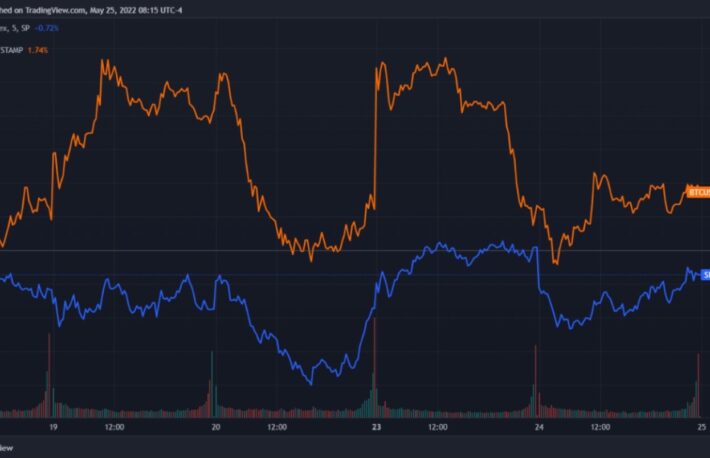The image size is (710, 458).
Task: Click the '25' date label on time axis
Action: (x=702, y=427)
